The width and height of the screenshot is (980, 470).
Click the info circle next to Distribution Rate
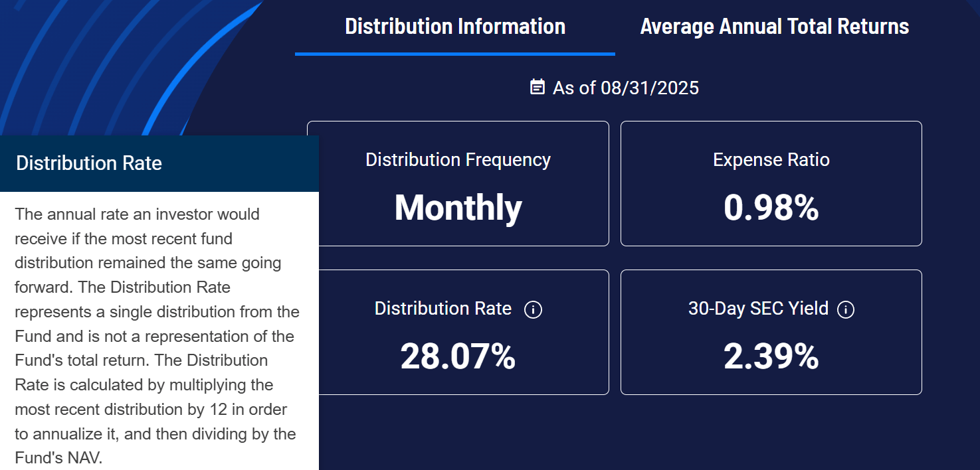534,309
